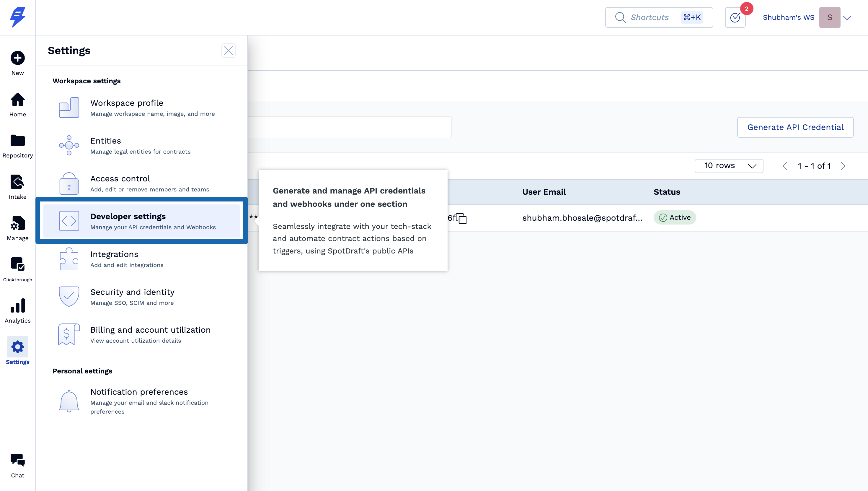Screen dimensions: 868x491
Task: Click the New plus icon in sidebar
Action: 17,58
